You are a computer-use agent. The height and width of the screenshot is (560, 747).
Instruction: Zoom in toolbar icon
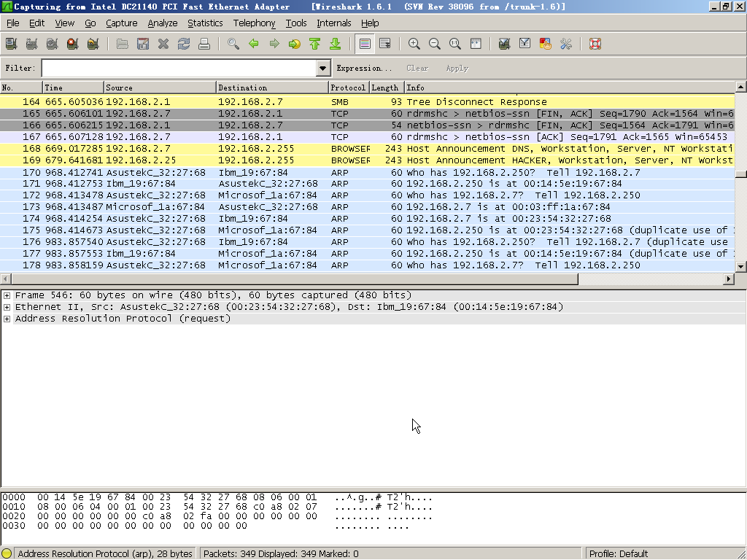(x=414, y=44)
